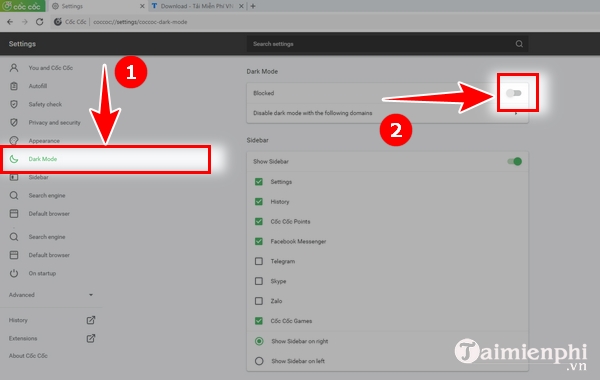
Task: Uncheck the Facebook Messenger checkbox
Action: (x=259, y=241)
